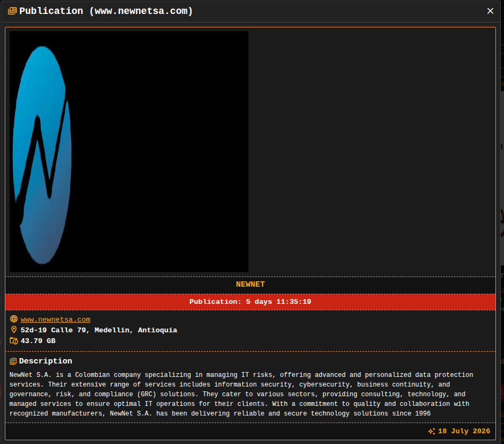Click the '18 July 2026' date

click(464, 431)
